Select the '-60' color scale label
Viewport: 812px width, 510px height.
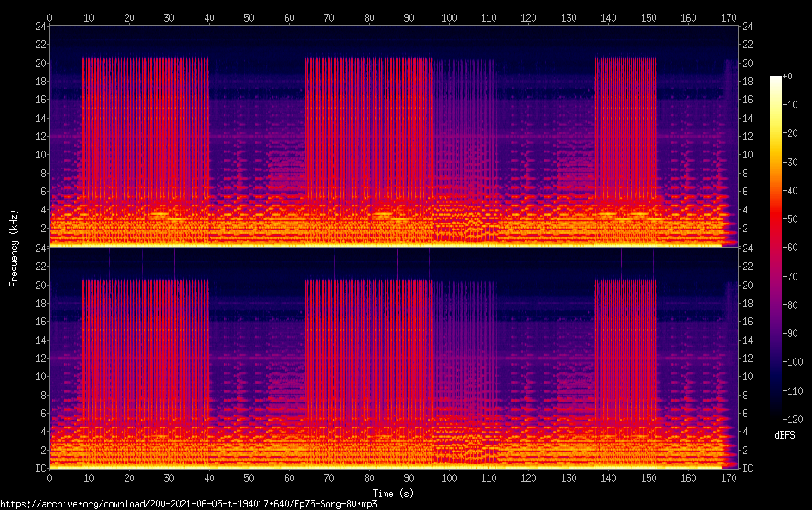pyautogui.click(x=790, y=248)
